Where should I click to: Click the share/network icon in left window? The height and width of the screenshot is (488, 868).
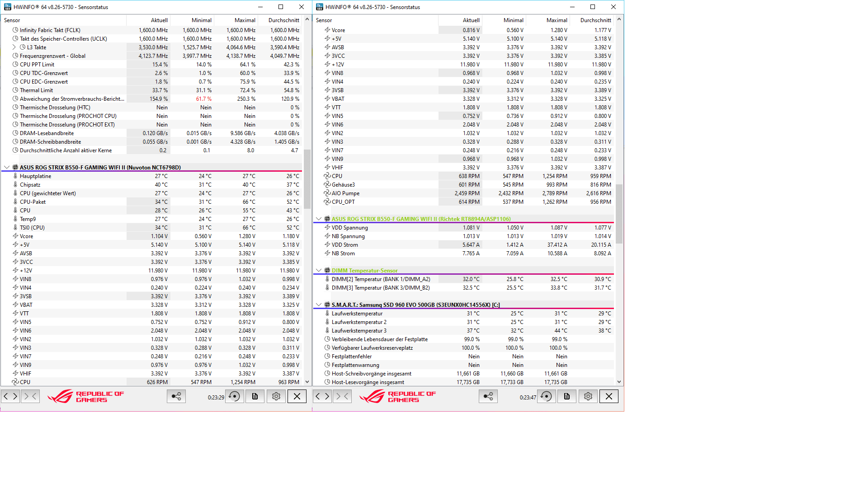tap(176, 396)
